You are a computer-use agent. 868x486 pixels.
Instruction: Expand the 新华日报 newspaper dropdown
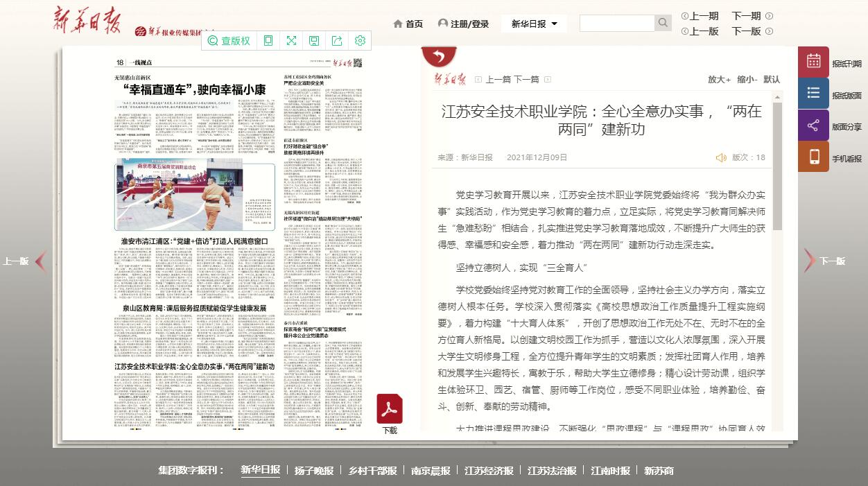(534, 24)
